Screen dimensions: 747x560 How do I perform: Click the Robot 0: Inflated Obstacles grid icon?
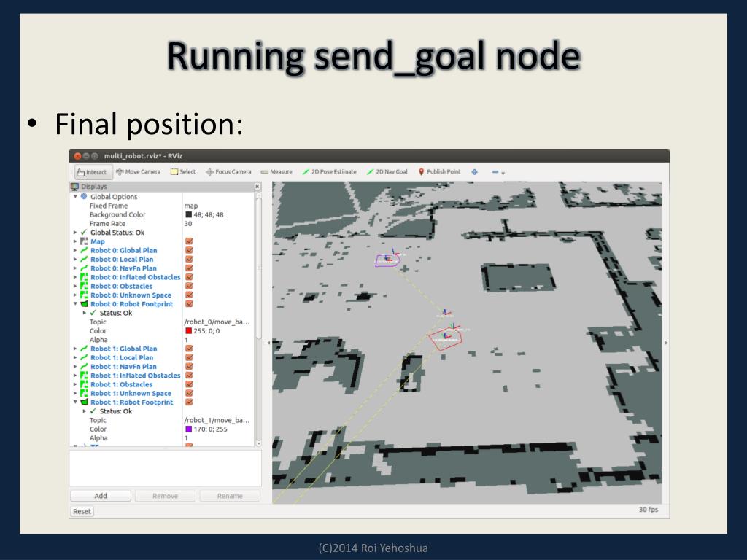tap(85, 277)
